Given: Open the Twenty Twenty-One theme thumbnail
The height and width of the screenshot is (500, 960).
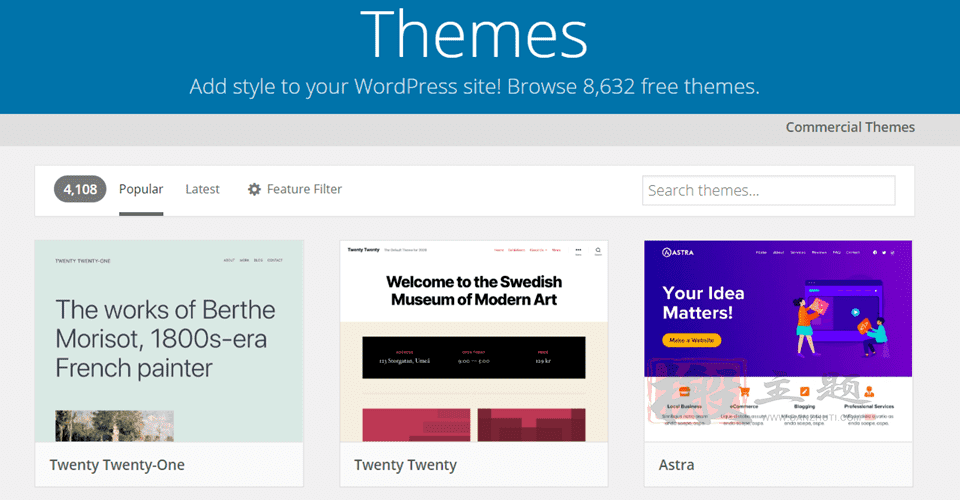Looking at the screenshot, I should [x=169, y=341].
